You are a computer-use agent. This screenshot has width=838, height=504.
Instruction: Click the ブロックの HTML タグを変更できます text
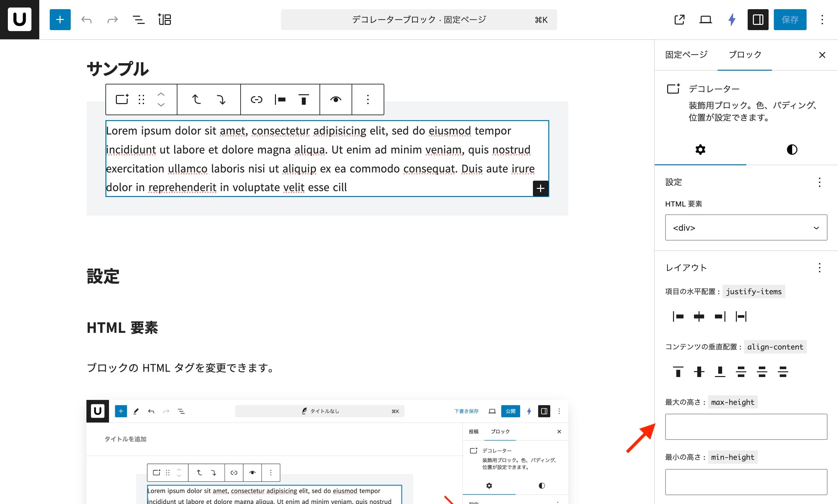coord(180,368)
